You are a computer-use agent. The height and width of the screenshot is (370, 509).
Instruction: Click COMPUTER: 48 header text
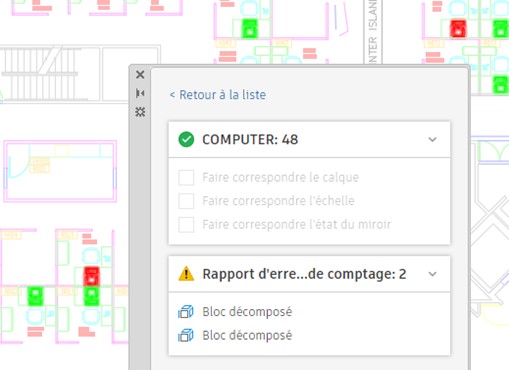[x=250, y=139]
